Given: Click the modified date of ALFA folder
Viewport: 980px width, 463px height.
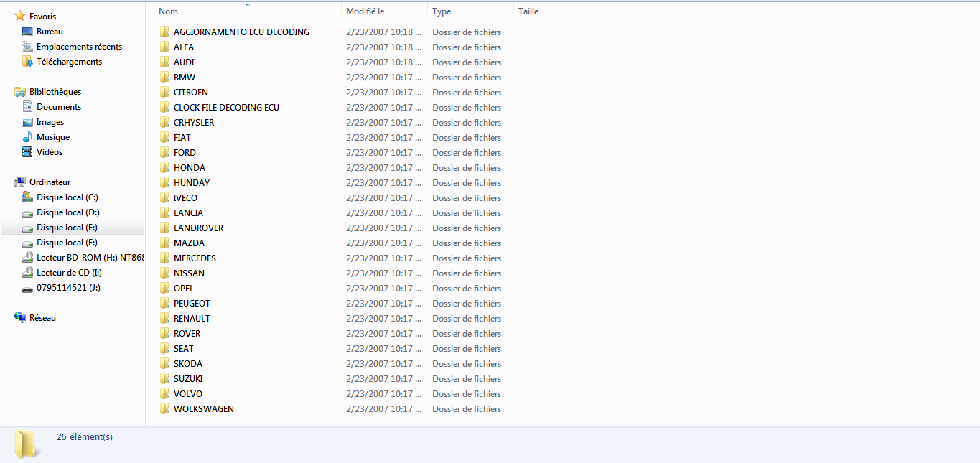Looking at the screenshot, I should (384, 47).
